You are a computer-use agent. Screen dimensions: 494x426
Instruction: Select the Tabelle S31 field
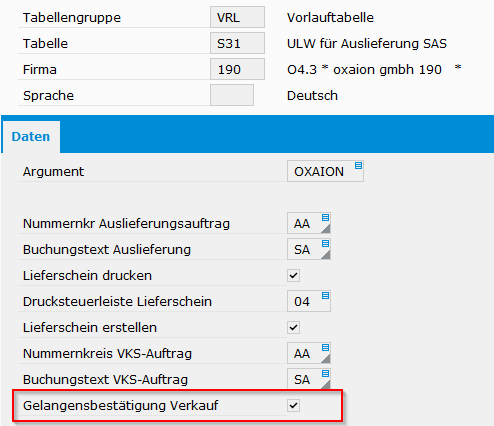coord(237,43)
